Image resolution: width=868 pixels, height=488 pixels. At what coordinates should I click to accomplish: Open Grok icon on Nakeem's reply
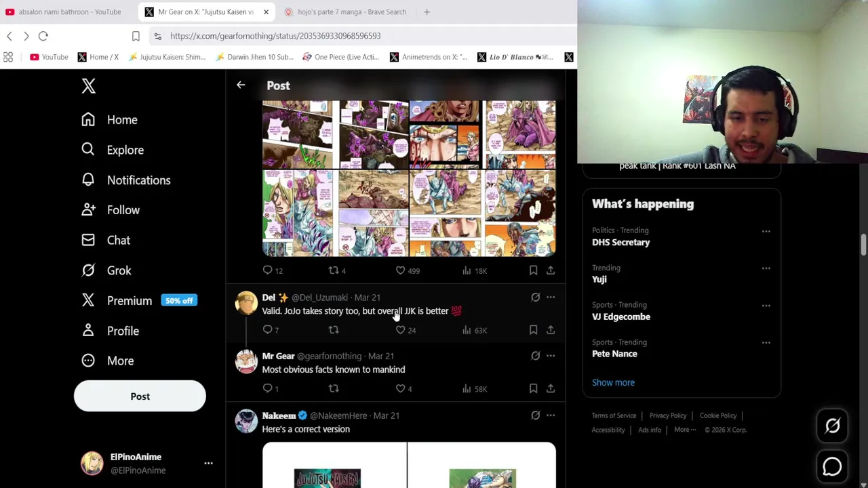click(535, 415)
